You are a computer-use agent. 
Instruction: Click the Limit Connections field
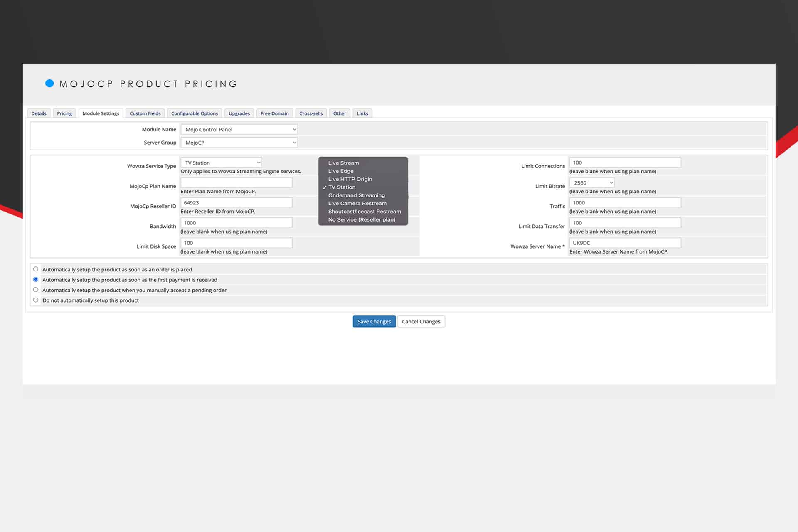(625, 163)
